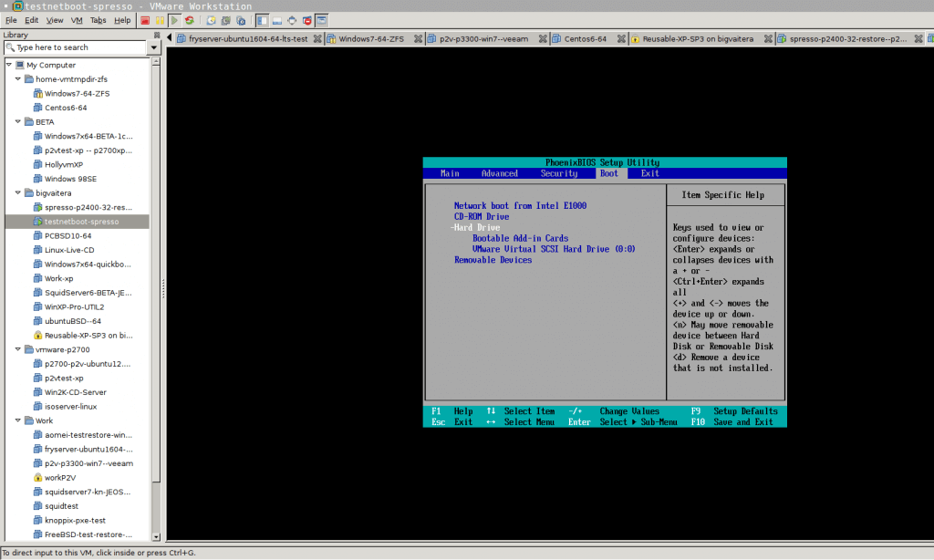Open the Edit menu
The height and width of the screenshot is (560, 934).
point(32,20)
